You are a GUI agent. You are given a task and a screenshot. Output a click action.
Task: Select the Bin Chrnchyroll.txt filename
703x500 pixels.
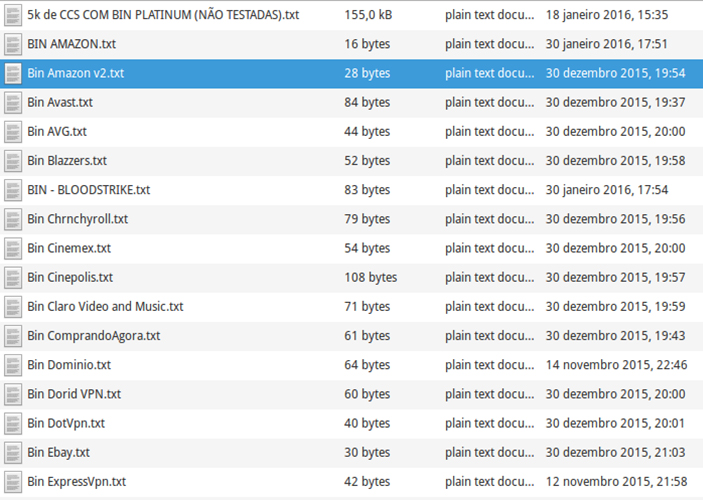[77, 219]
